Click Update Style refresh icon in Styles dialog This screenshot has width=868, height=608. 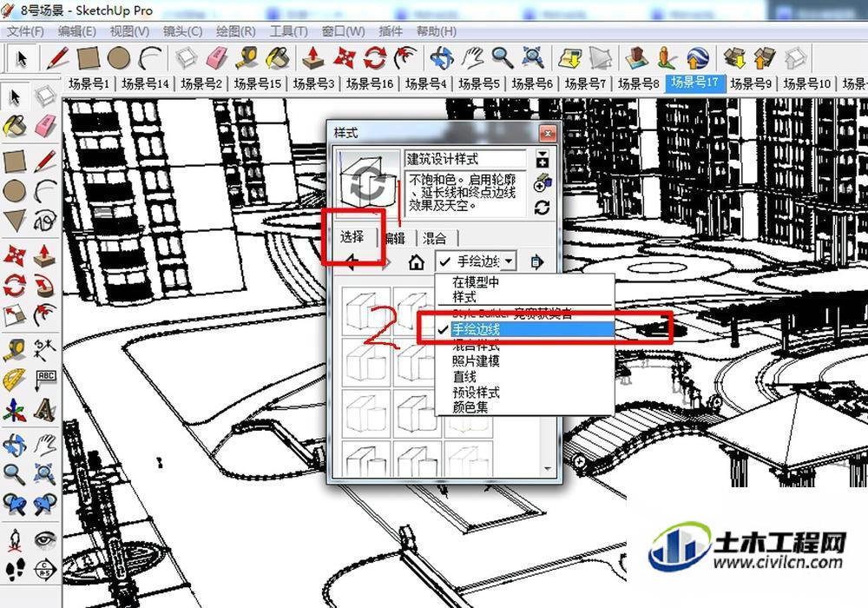coord(542,208)
